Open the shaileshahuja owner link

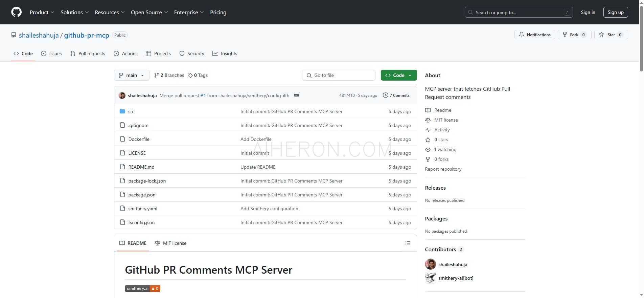(39, 35)
